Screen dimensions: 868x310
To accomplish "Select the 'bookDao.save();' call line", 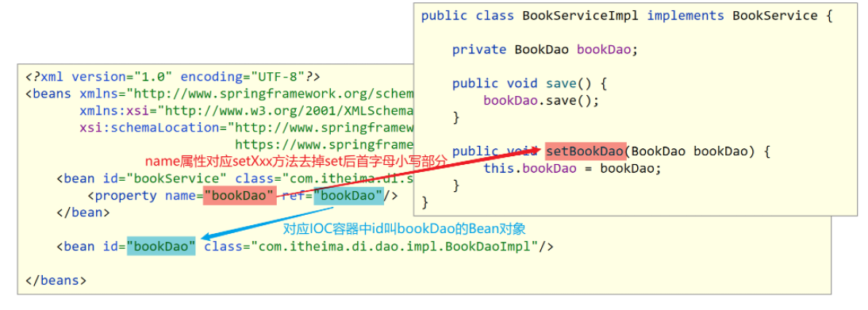I will pos(541,101).
